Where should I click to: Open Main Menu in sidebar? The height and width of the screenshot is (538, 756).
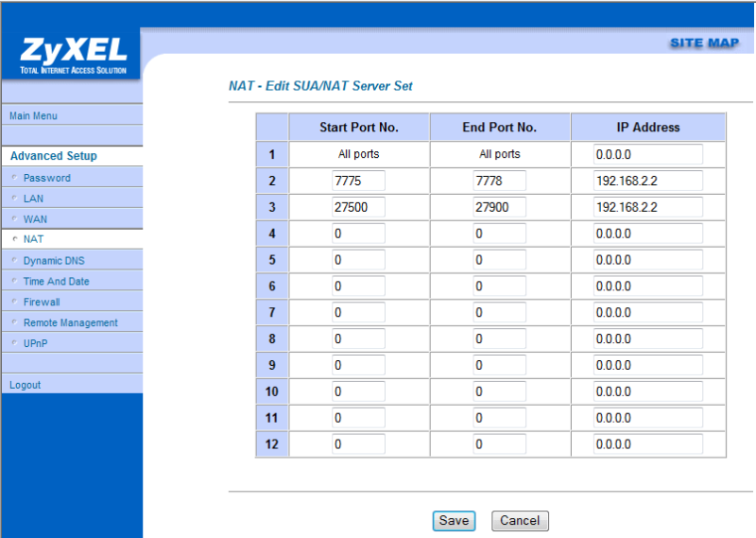coord(33,116)
